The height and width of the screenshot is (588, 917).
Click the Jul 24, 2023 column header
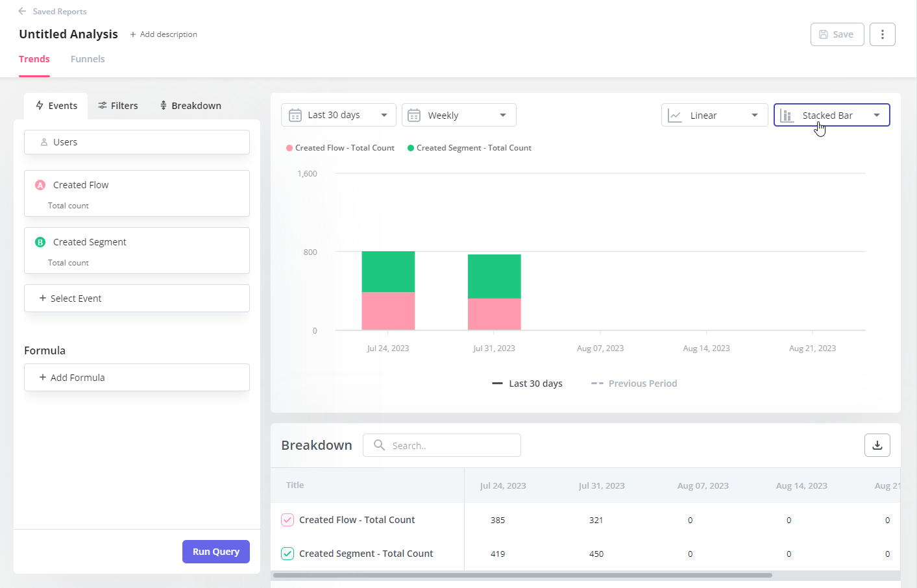[x=503, y=485]
